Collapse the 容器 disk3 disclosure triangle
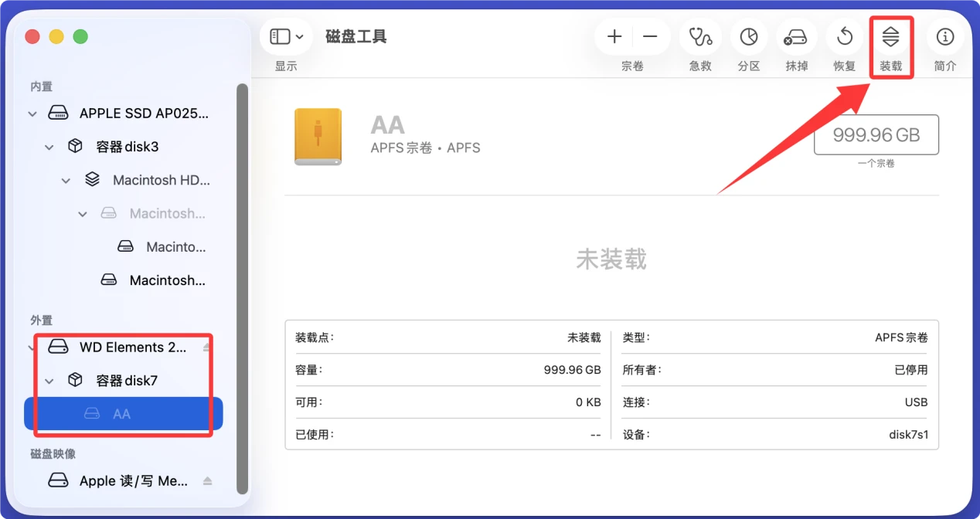The height and width of the screenshot is (519, 980). [49, 146]
